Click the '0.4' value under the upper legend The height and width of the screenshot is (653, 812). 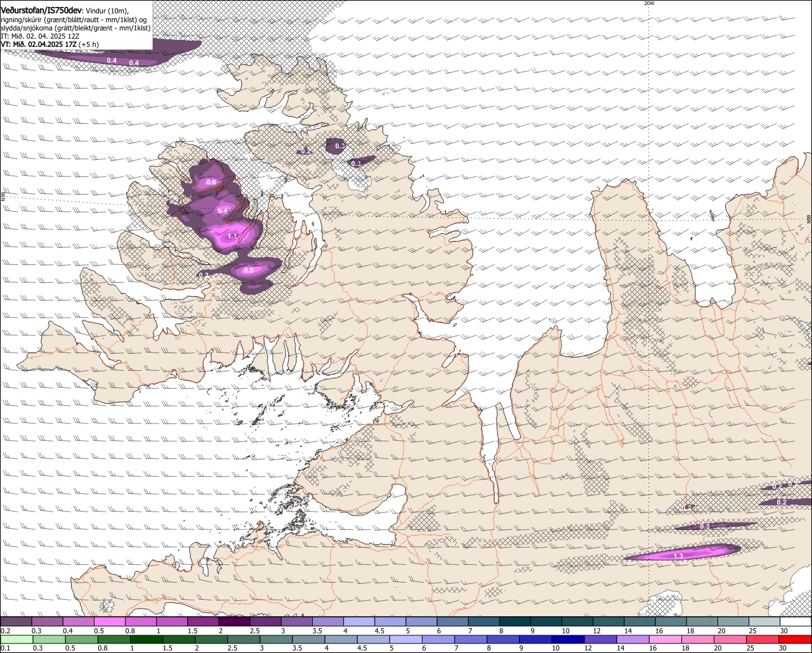67,631
